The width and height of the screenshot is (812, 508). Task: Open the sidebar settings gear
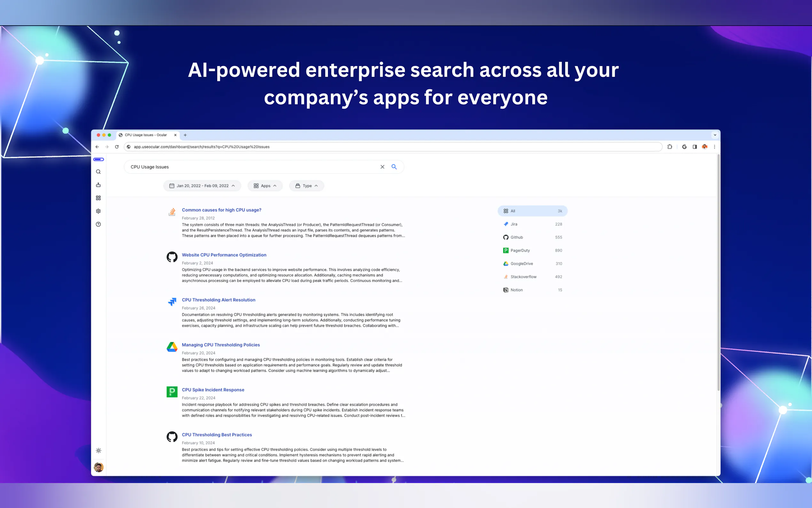[x=98, y=211]
